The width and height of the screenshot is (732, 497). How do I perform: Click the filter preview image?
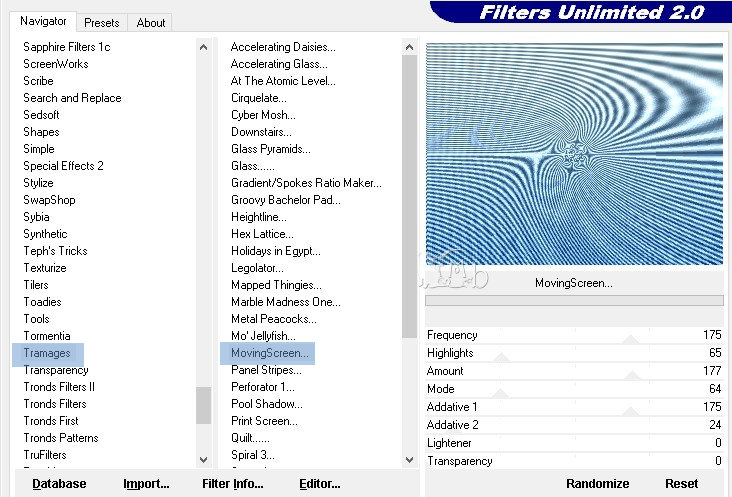pos(574,154)
